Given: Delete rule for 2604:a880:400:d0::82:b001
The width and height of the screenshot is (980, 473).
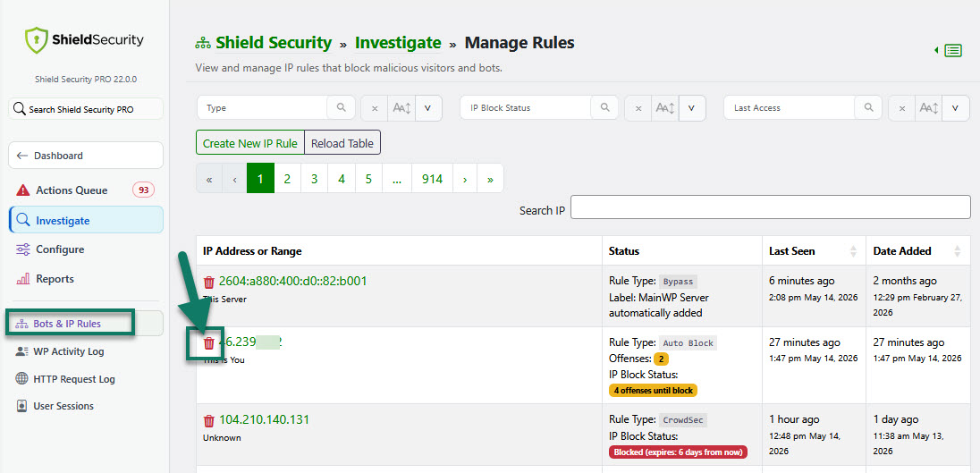Looking at the screenshot, I should (209, 282).
